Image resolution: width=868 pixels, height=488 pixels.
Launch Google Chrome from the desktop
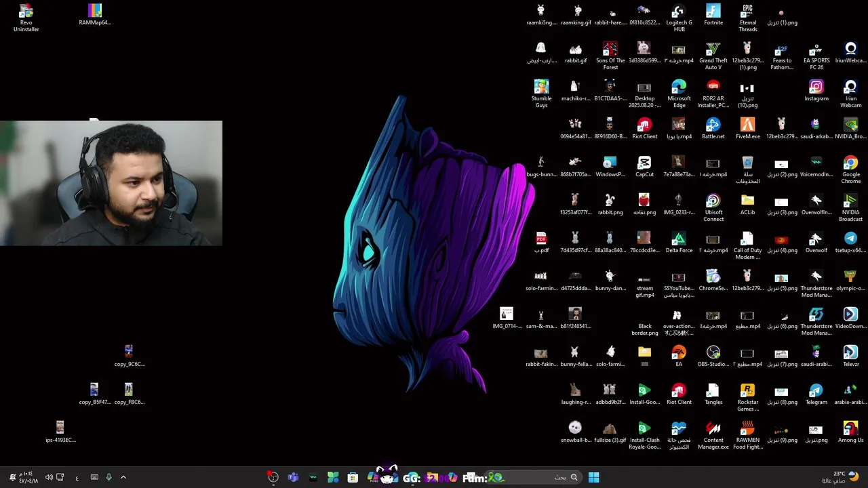pyautogui.click(x=850, y=169)
